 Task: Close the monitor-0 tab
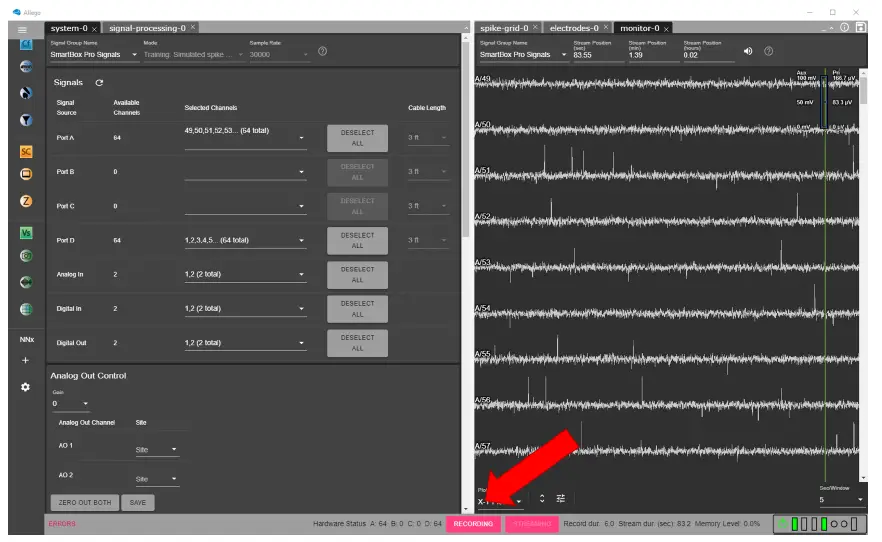[x=666, y=29]
